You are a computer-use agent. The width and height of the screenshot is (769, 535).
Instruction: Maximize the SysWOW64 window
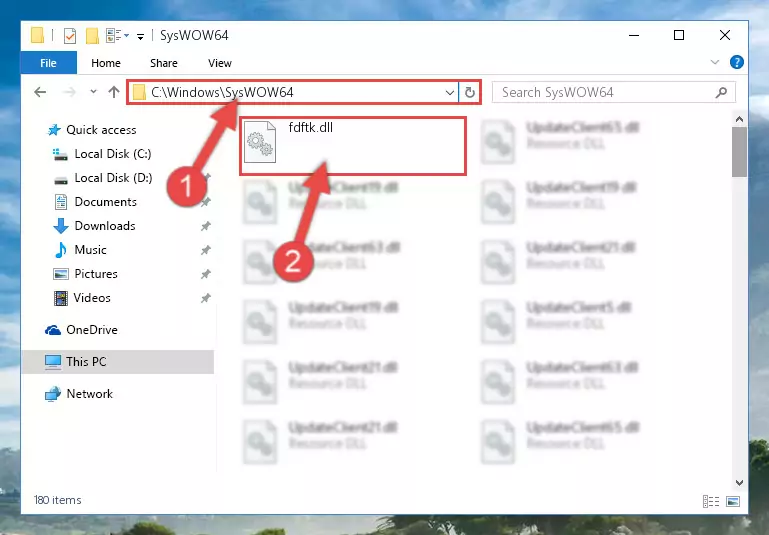coord(679,35)
